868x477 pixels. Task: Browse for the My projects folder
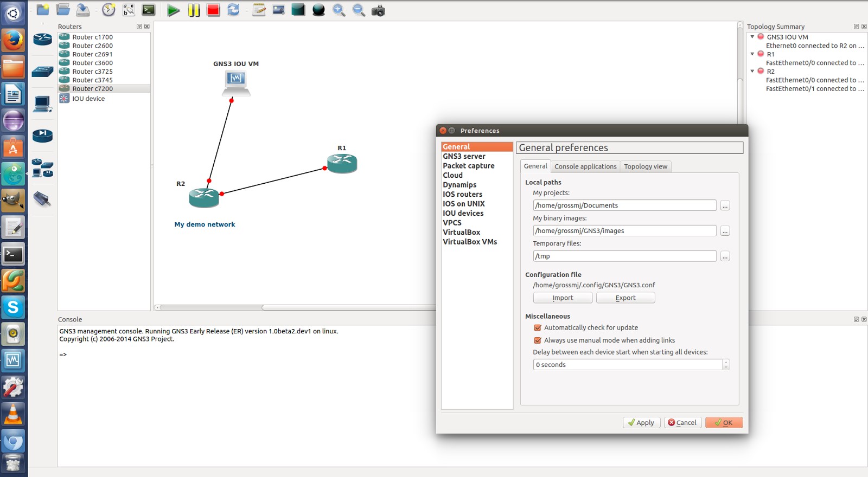click(725, 205)
